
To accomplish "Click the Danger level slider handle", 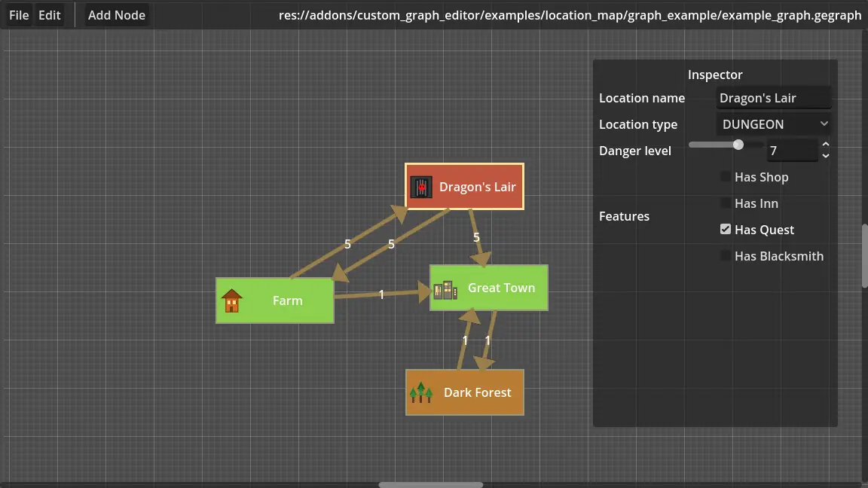I will coord(737,145).
